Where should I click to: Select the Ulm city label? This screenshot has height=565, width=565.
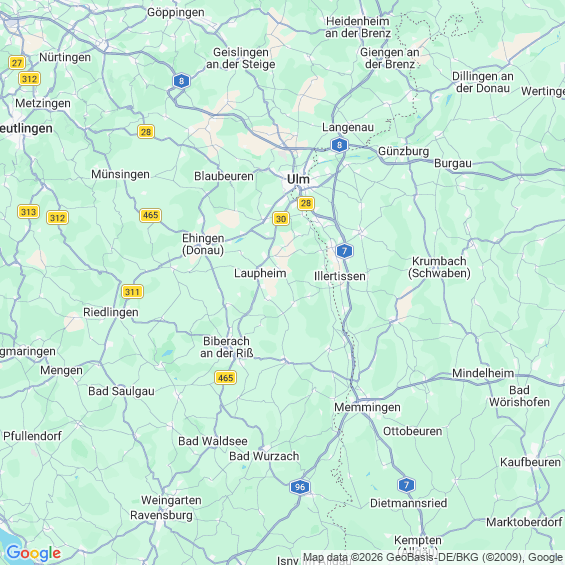click(x=298, y=179)
